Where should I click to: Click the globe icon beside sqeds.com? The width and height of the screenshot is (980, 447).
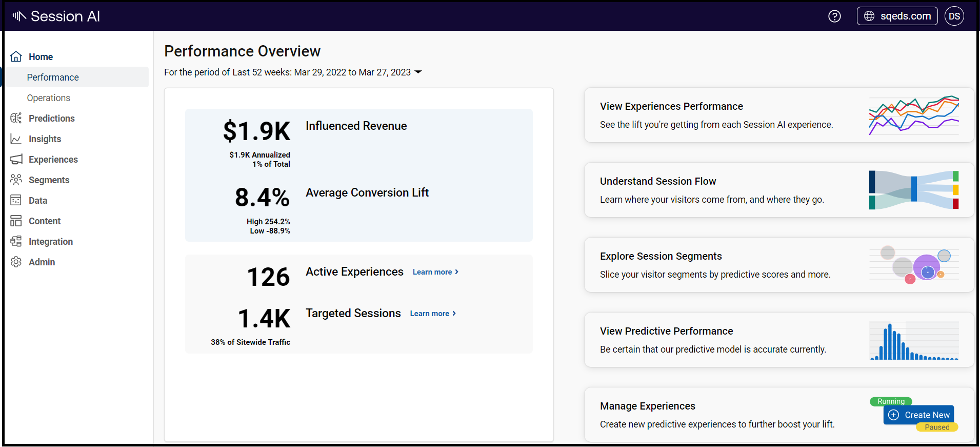coord(869,16)
